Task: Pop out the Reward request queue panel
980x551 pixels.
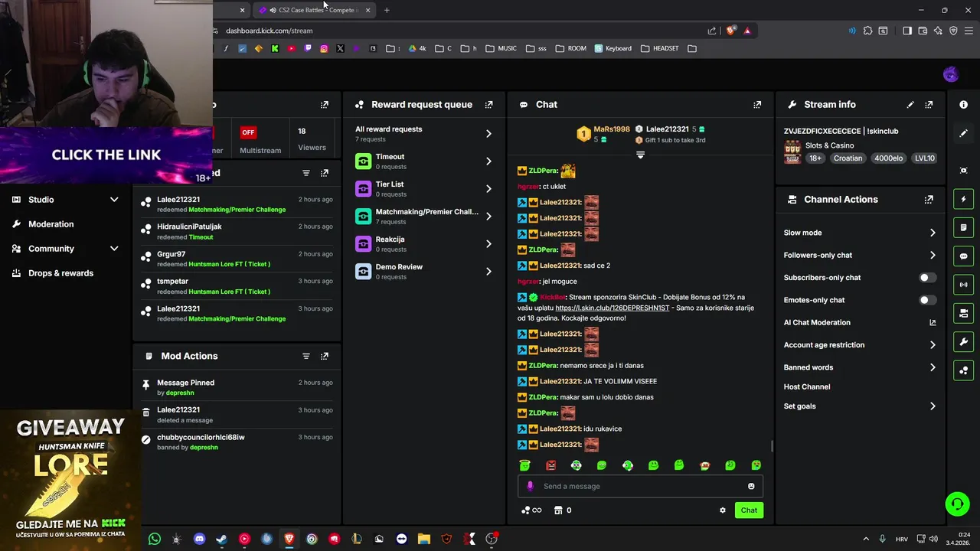Action: pyautogui.click(x=488, y=105)
